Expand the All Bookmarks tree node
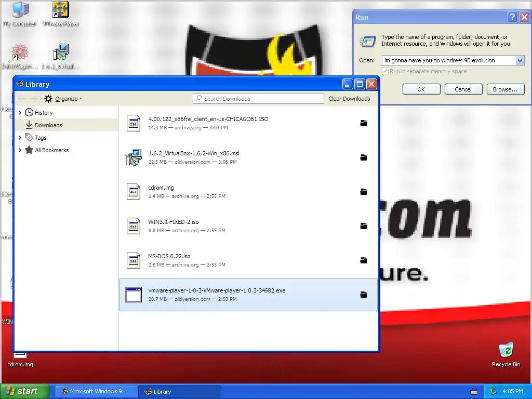Screen dimensions: 532x399 (20, 150)
